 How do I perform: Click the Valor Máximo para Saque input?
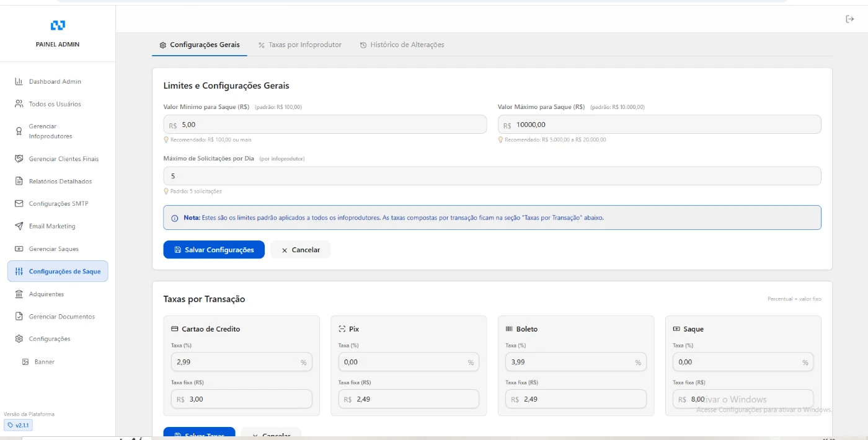coord(663,125)
